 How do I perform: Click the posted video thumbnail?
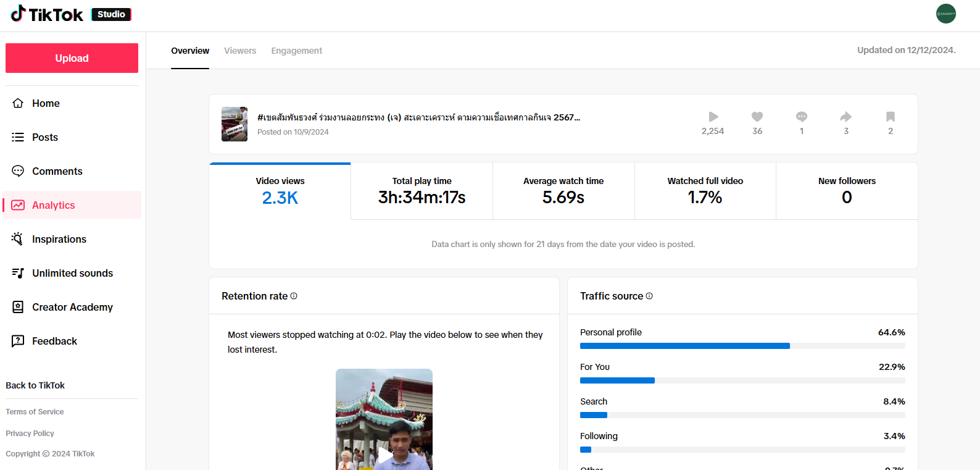pos(235,124)
